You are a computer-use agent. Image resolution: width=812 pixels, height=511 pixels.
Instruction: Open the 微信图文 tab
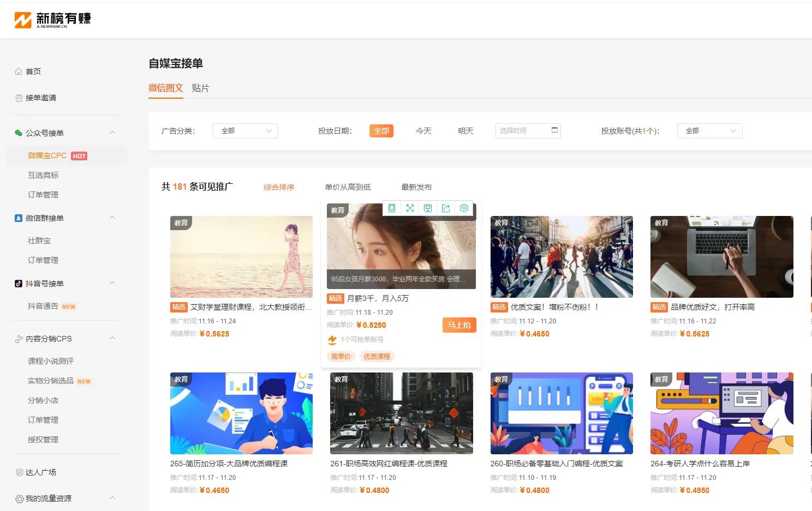165,87
